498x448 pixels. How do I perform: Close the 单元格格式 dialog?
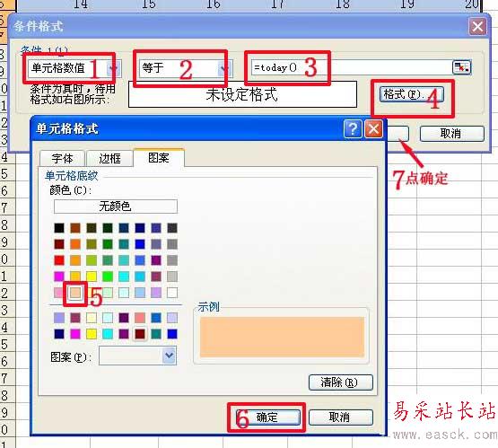[373, 129]
